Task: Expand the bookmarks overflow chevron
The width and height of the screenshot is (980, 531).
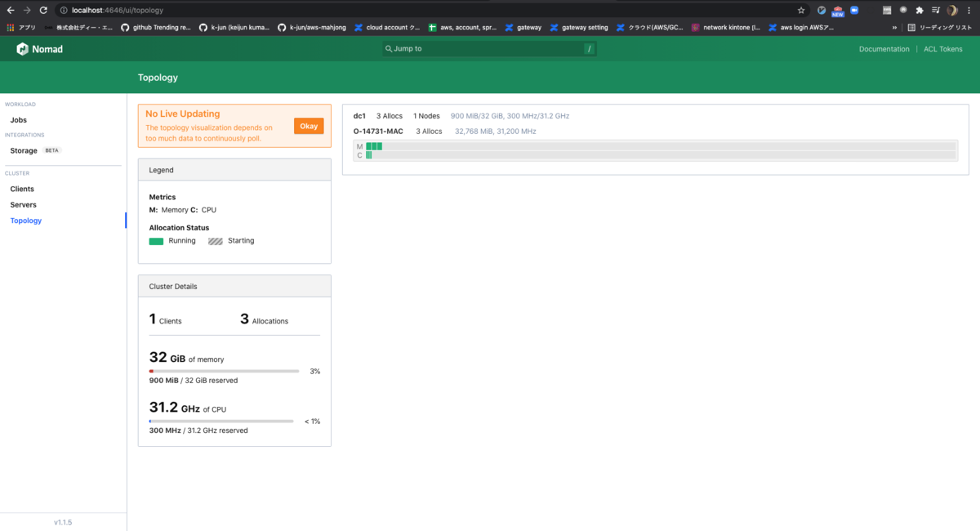Action: (896, 27)
